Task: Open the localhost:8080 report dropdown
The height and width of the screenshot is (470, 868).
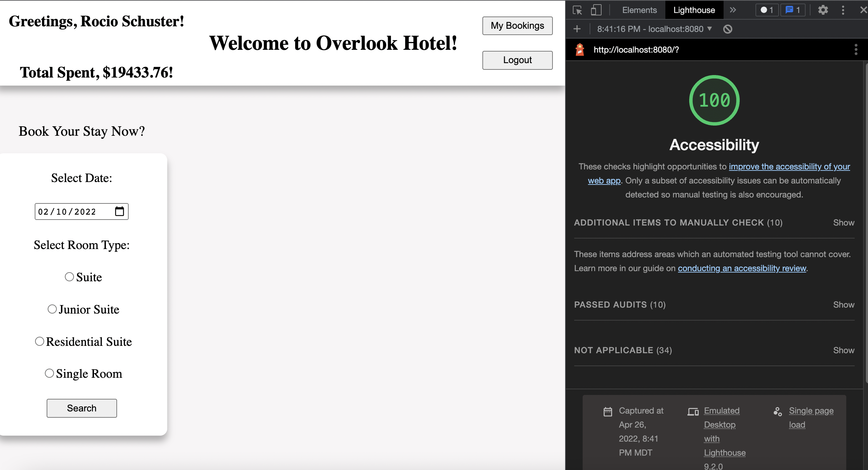Action: click(x=710, y=29)
